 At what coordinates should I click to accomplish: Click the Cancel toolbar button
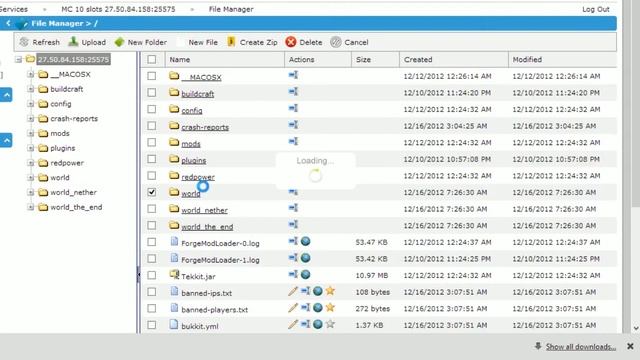[349, 42]
